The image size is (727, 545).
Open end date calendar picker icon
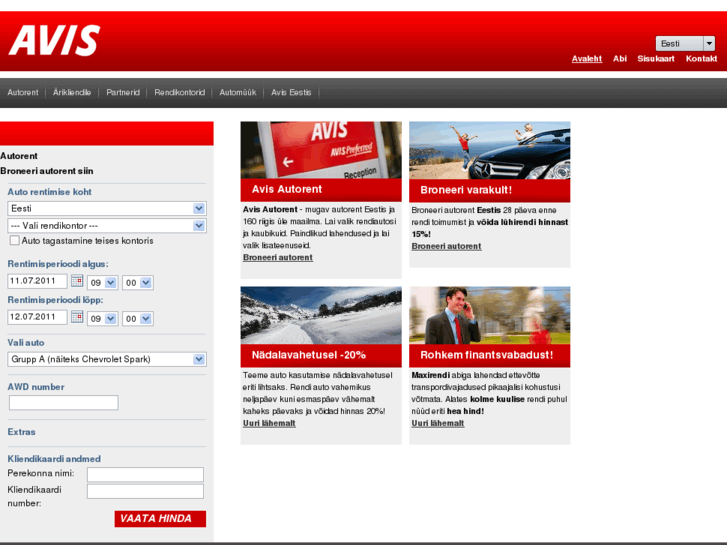77,317
